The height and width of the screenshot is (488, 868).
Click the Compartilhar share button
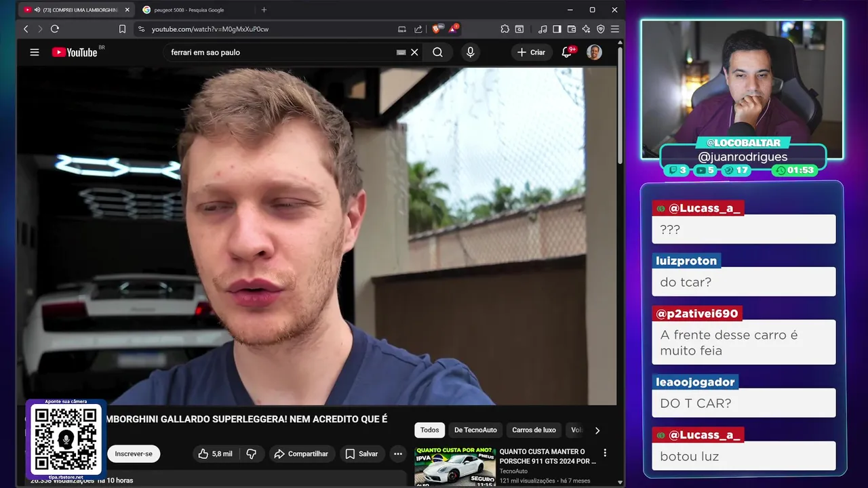click(x=301, y=454)
